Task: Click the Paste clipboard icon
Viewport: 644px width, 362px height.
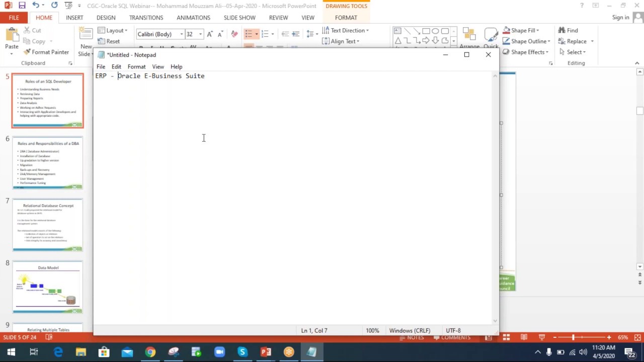Action: coord(12,35)
